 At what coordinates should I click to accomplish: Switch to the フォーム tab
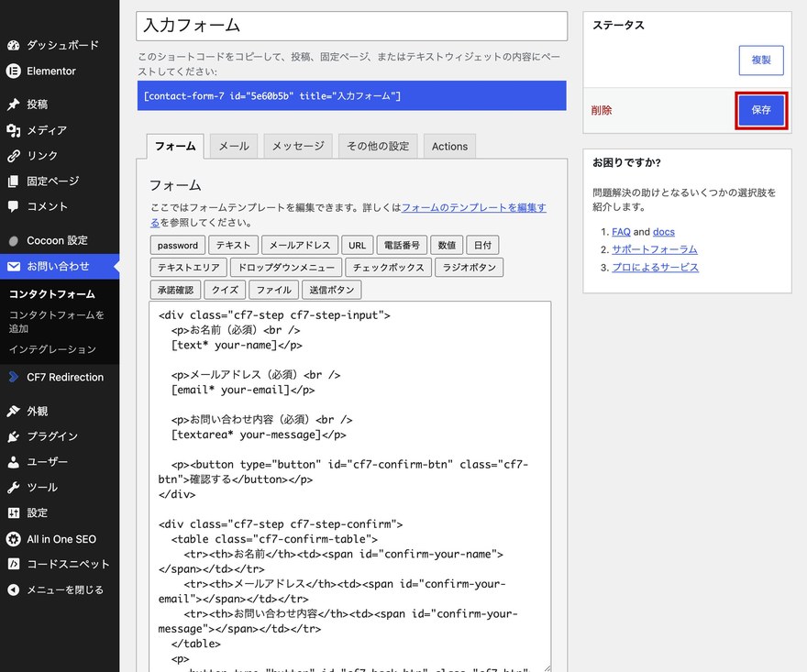175,146
